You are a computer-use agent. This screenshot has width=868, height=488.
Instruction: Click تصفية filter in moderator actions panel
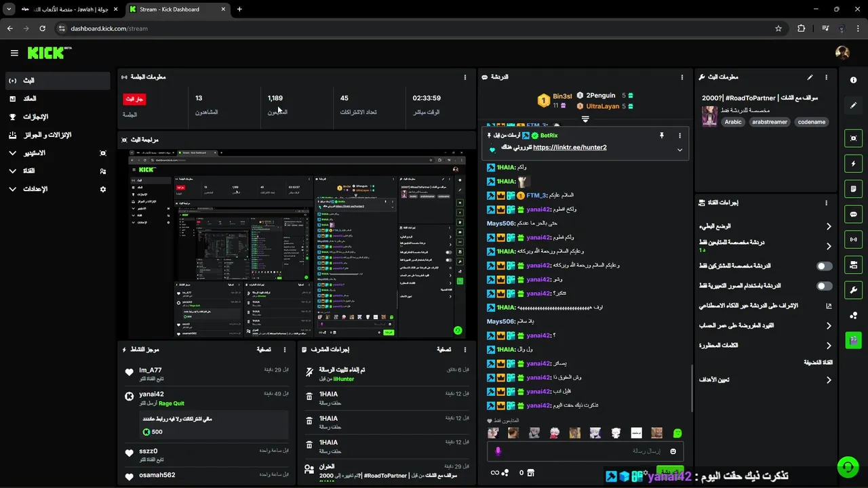[x=443, y=350]
